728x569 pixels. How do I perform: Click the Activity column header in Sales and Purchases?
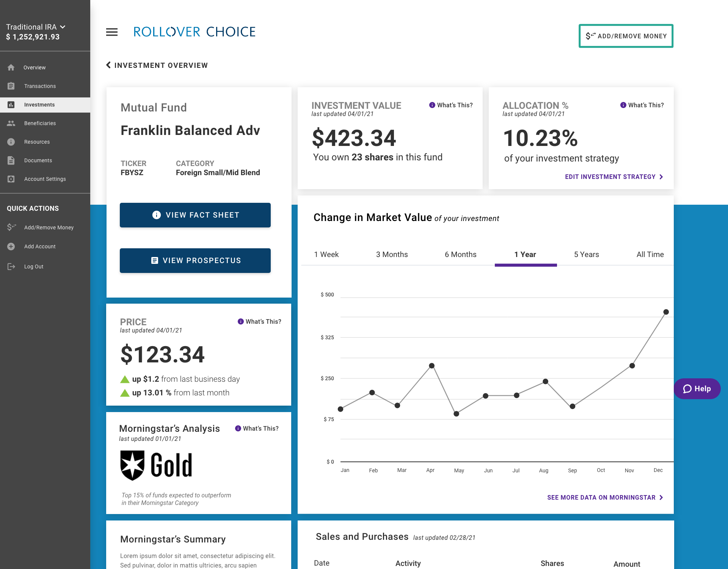pyautogui.click(x=408, y=563)
